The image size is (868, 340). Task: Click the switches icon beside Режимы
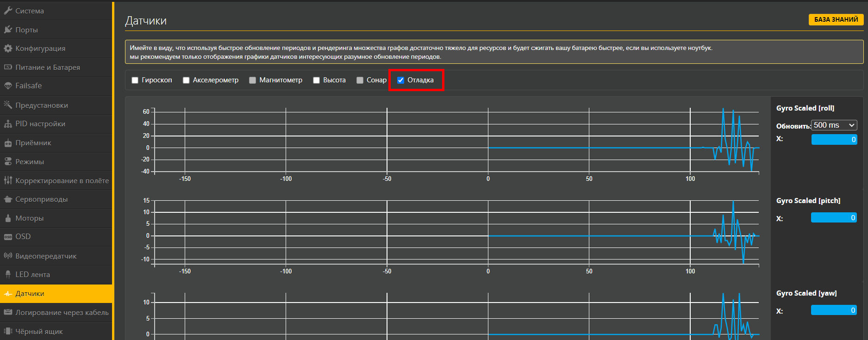click(8, 161)
